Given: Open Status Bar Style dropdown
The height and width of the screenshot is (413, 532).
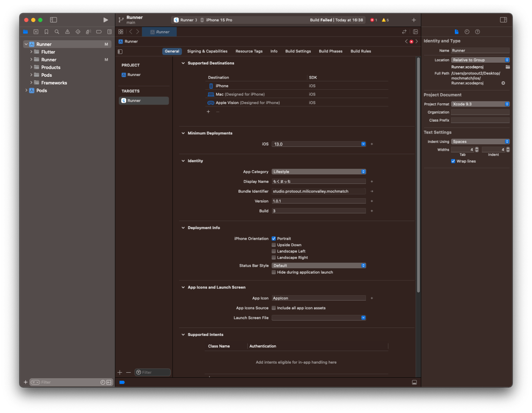Looking at the screenshot, I should point(319,266).
